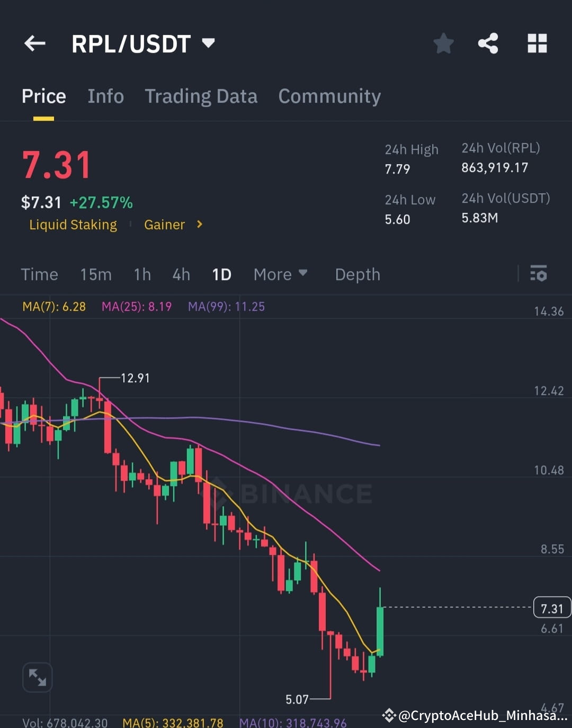Tap the MA(99): 11.25 indicator label

pyautogui.click(x=226, y=307)
